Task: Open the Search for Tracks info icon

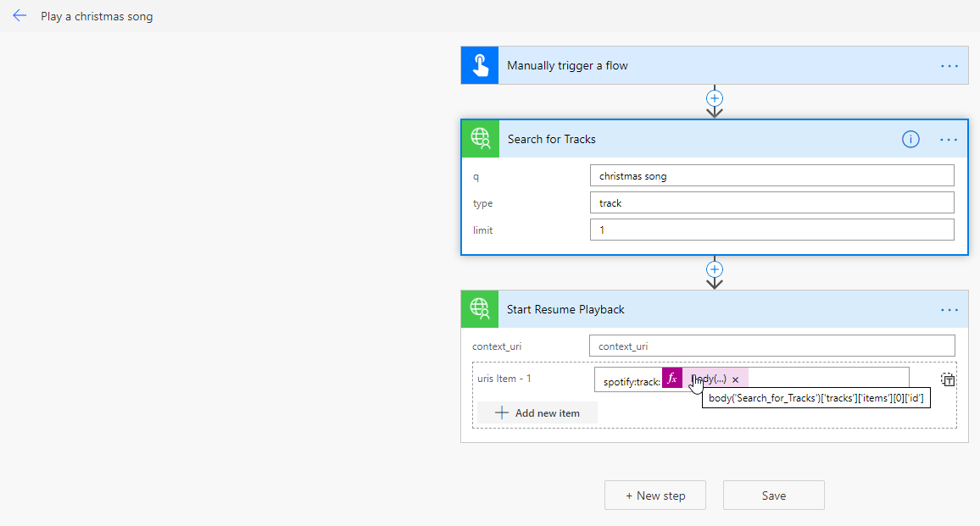Action: [910, 140]
